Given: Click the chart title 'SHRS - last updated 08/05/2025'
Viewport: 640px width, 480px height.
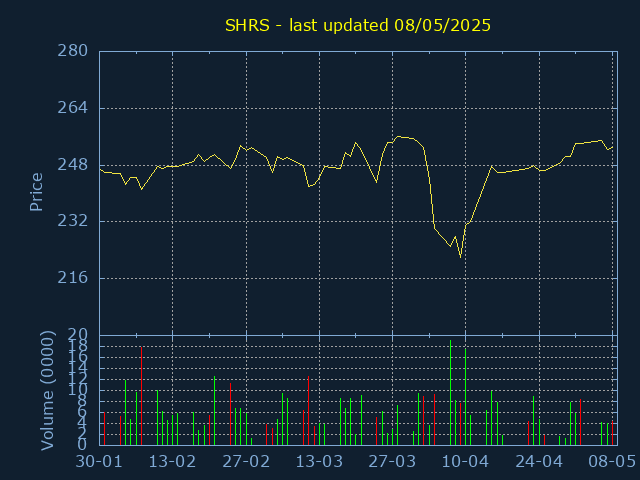Looking at the screenshot, I should (358, 25).
